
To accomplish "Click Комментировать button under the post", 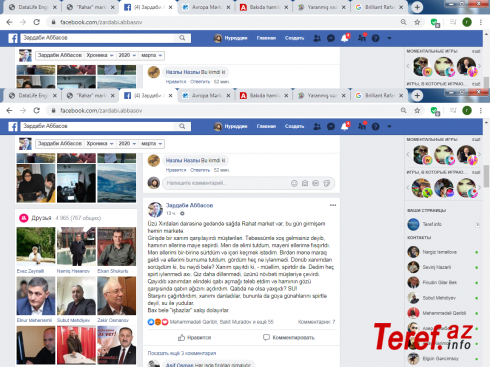I will (x=289, y=338).
